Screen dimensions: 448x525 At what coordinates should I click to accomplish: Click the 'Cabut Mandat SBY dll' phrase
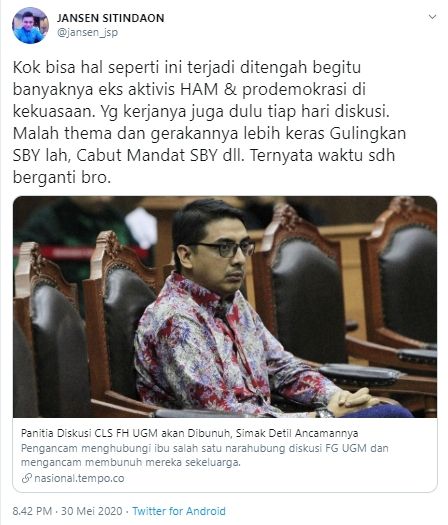159,155
